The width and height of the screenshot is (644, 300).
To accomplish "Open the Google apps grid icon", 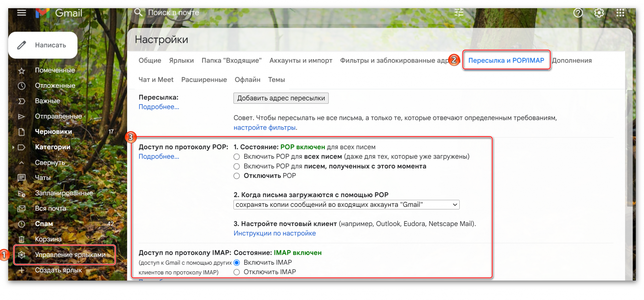I will point(620,13).
